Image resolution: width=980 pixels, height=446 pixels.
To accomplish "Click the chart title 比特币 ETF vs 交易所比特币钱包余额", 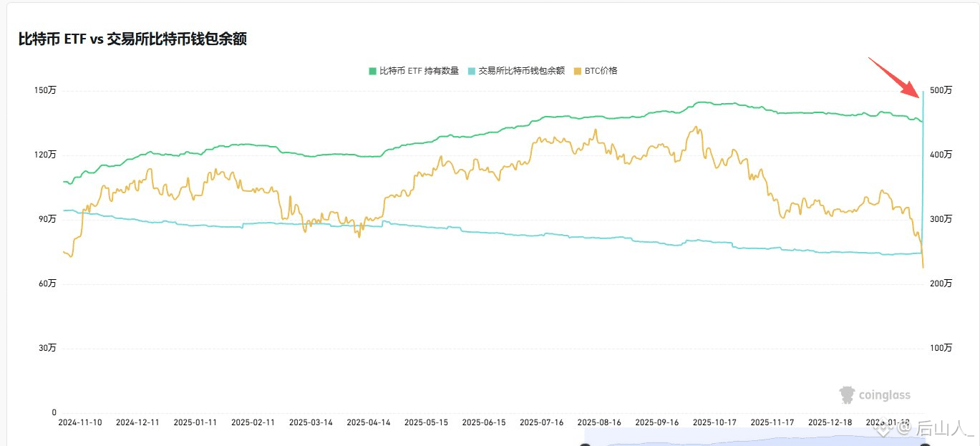I will pyautogui.click(x=133, y=39).
